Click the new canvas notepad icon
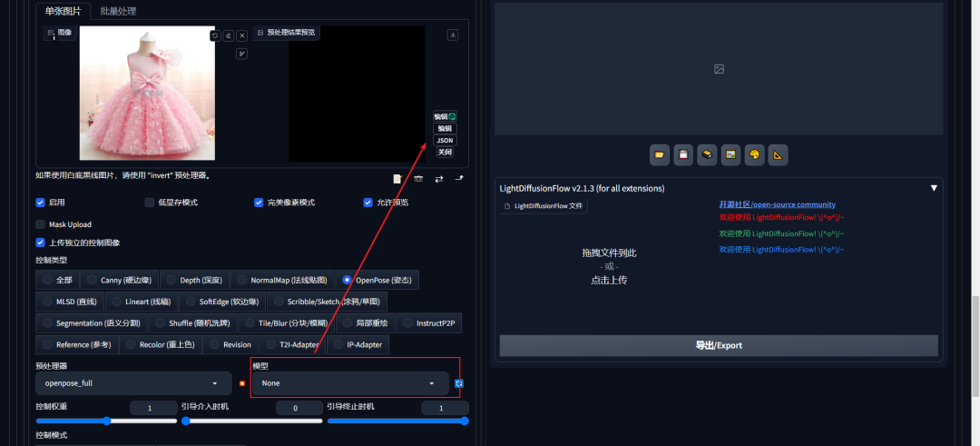 click(x=397, y=179)
